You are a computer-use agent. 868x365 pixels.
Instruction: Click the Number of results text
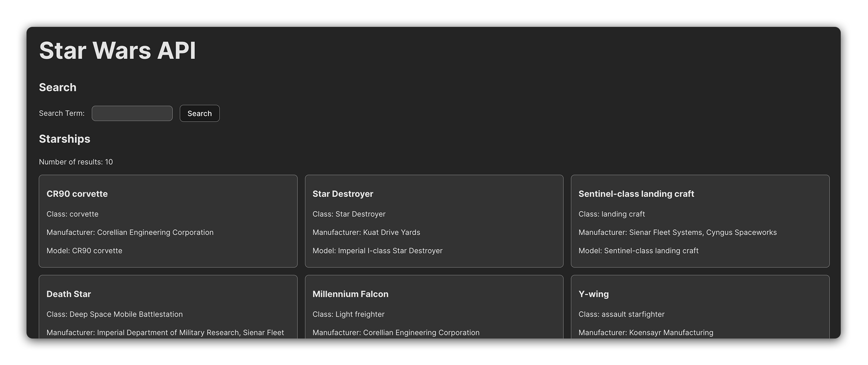pos(76,162)
